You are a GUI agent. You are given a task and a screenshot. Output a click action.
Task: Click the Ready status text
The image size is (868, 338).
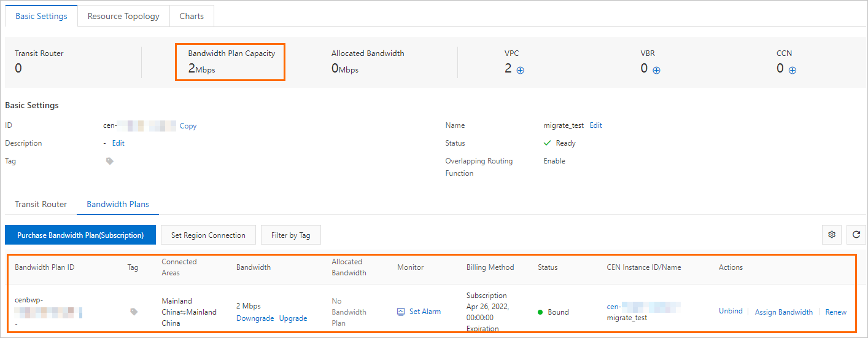(565, 143)
